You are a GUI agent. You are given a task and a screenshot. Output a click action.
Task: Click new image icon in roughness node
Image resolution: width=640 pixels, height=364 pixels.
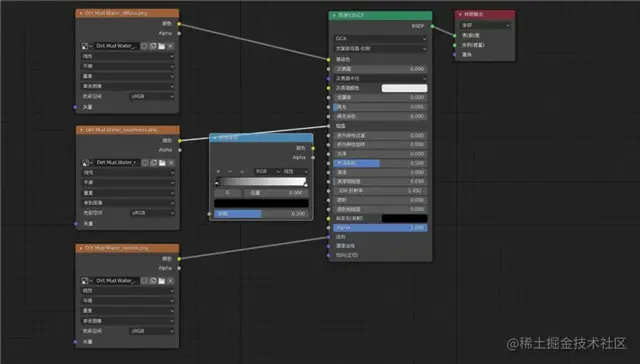pos(153,163)
